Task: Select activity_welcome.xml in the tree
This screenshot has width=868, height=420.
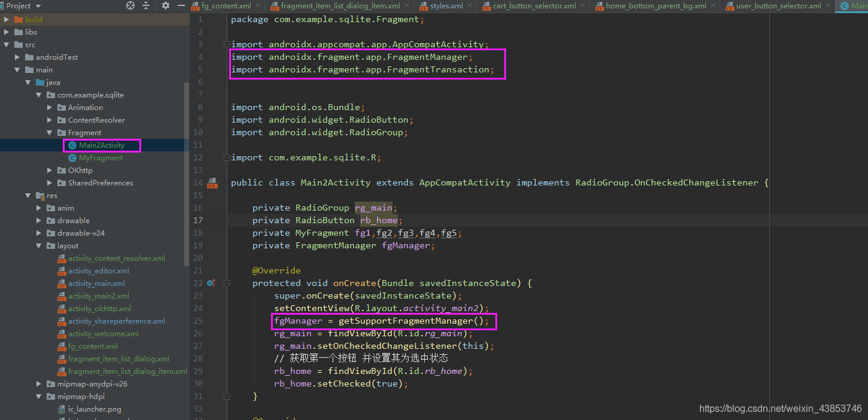Action: click(x=103, y=334)
